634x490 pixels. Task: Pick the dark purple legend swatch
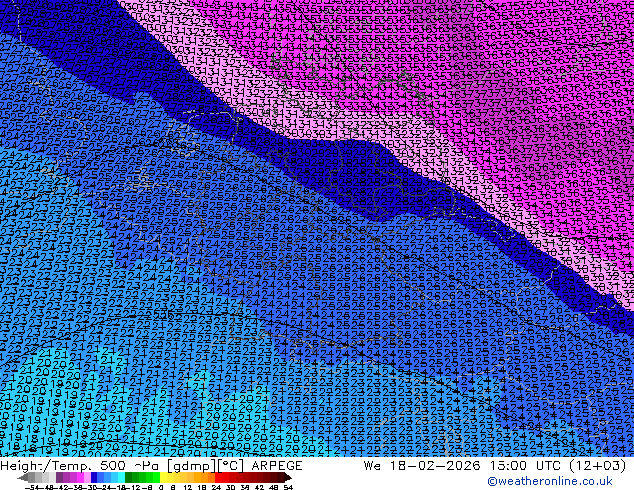pos(59,477)
